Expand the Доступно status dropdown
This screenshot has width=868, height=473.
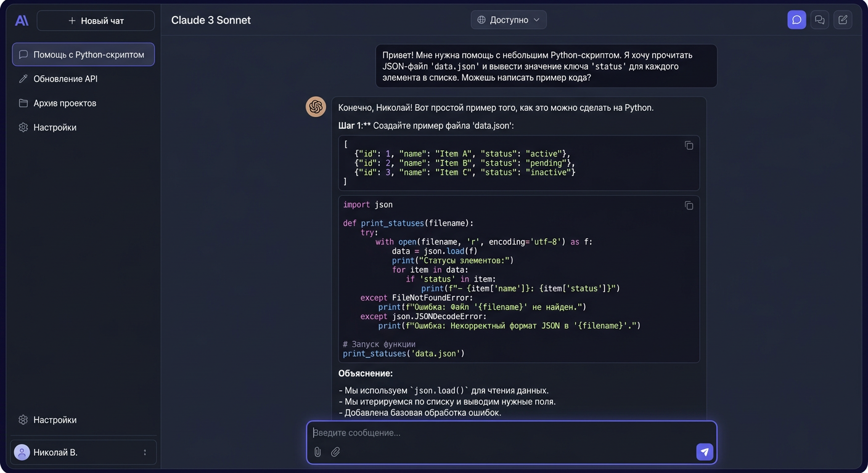pos(509,20)
